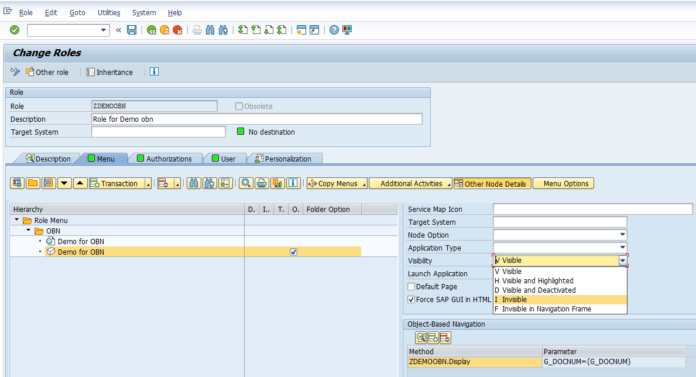Click the Move Up arrow icon

point(80,183)
